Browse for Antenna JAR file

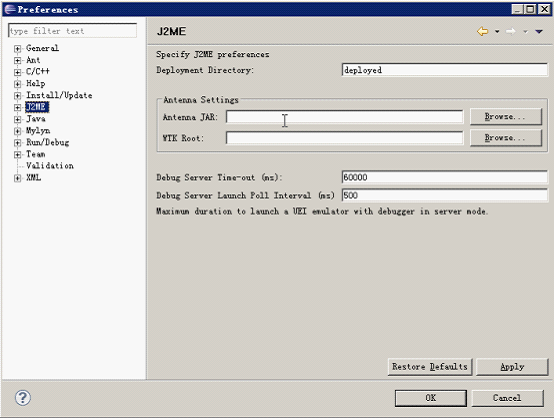point(506,117)
